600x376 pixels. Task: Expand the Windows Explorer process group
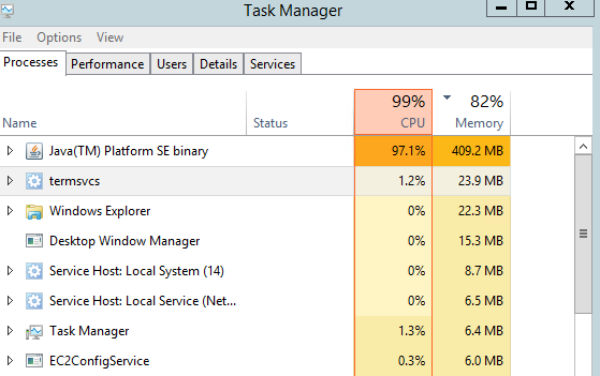tap(10, 210)
